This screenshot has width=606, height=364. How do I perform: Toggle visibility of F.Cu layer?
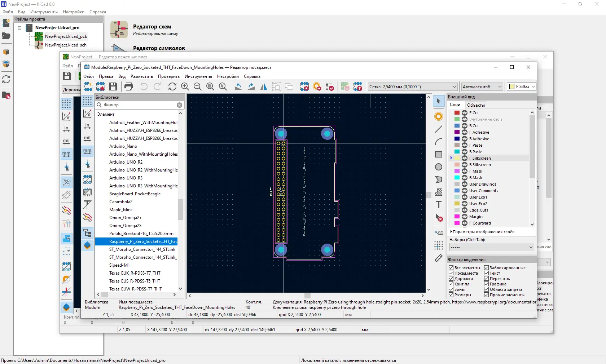(465, 113)
